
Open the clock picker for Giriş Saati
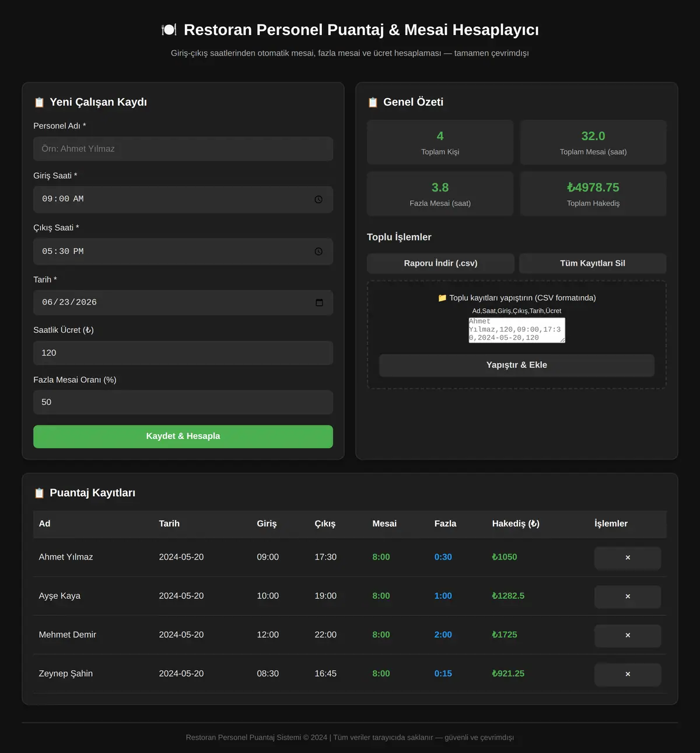[318, 200]
